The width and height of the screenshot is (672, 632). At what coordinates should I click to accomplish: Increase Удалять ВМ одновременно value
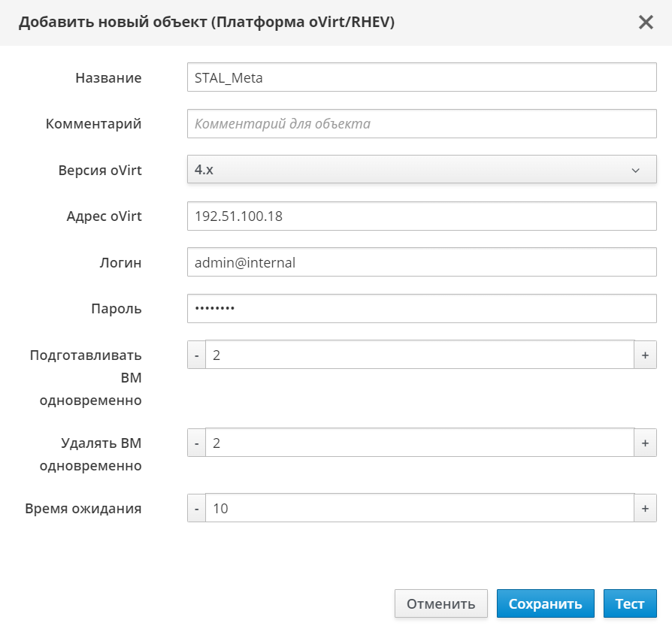645,443
